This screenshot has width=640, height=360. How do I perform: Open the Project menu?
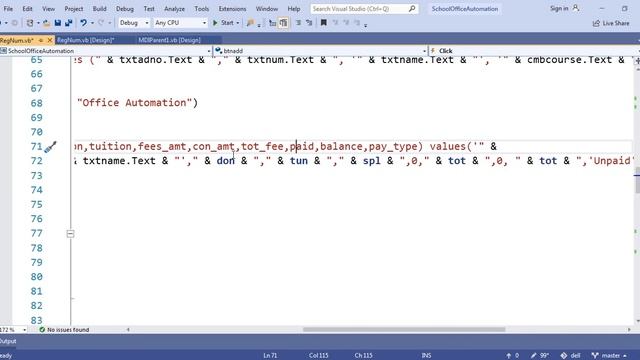74,9
